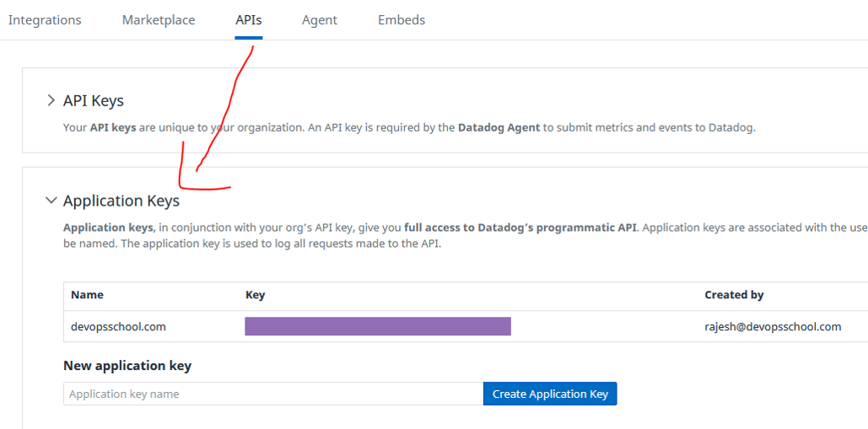Select the APIs tab

(x=249, y=20)
